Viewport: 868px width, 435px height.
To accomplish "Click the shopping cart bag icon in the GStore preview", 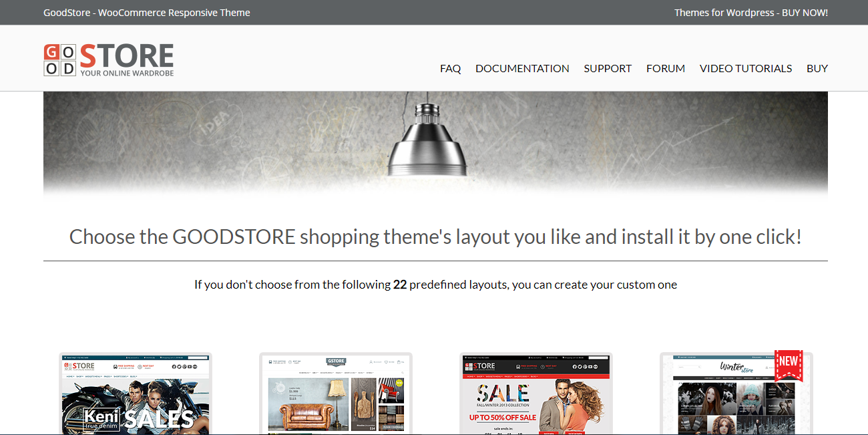I will (399, 361).
